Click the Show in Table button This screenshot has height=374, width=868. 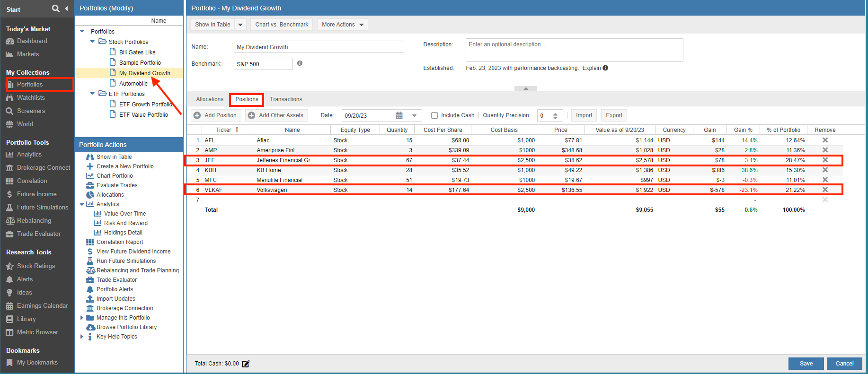click(213, 25)
